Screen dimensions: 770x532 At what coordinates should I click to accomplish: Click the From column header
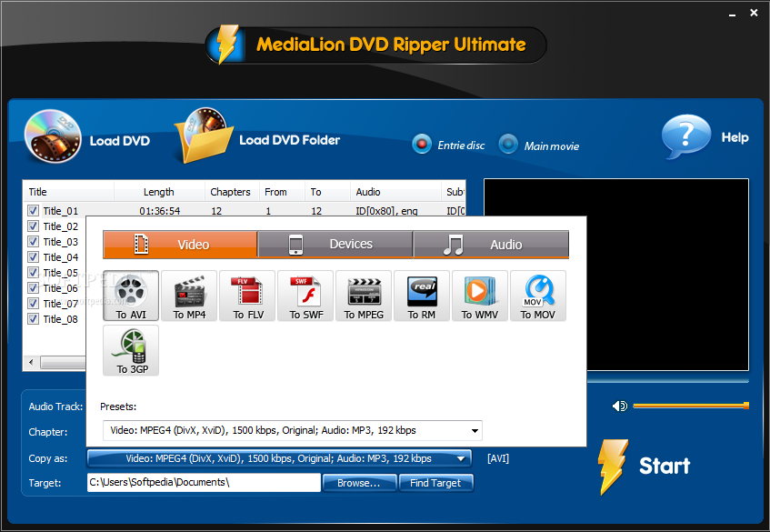[282, 192]
